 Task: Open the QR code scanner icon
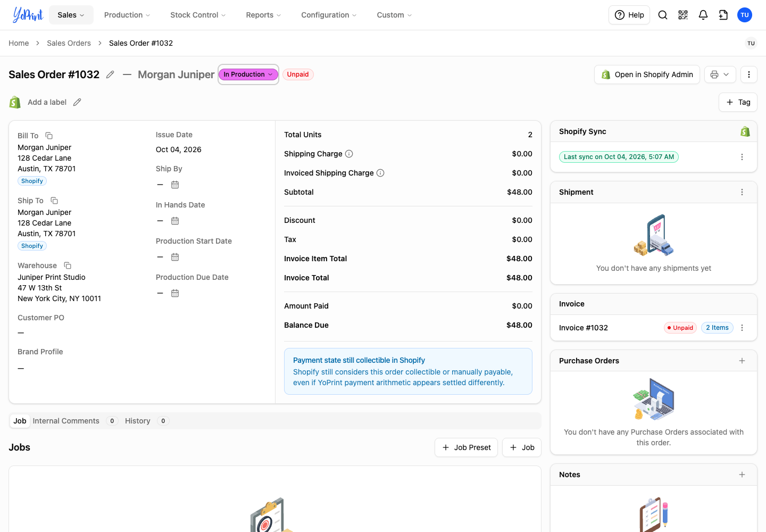pyautogui.click(x=683, y=15)
